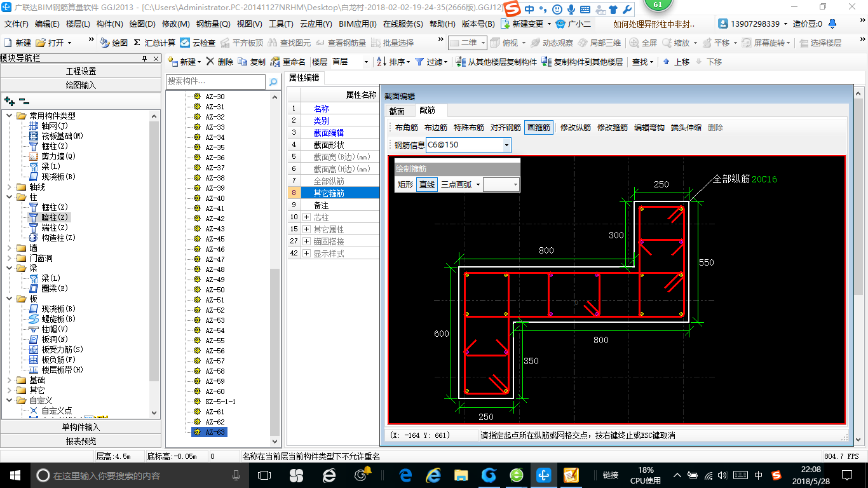This screenshot has width=868, height=488.
Task: Run 汇总计算 summary calculation
Action: tap(154, 43)
